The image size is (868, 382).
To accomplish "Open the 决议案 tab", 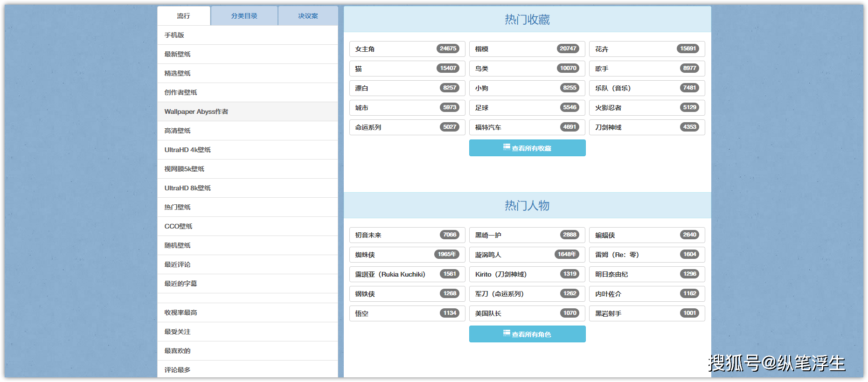I will coord(308,16).
